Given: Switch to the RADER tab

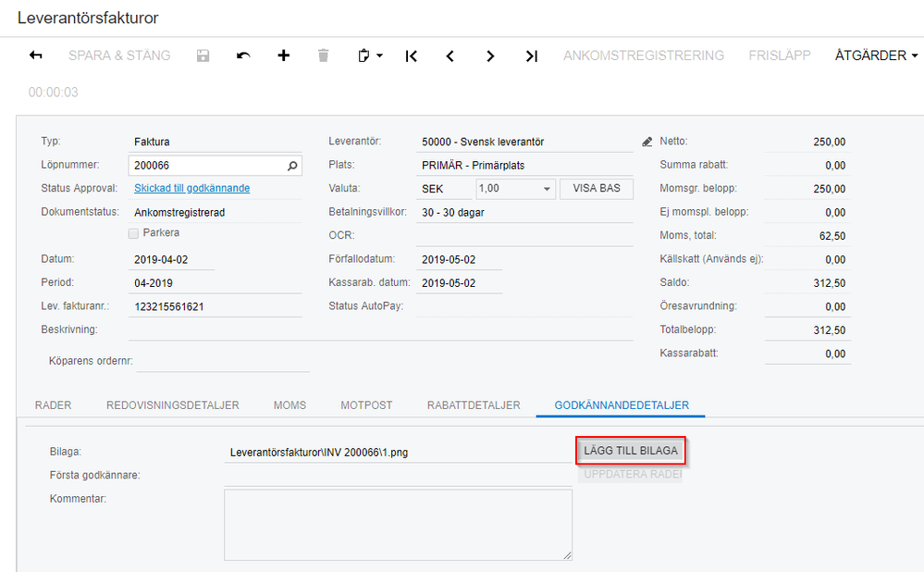Looking at the screenshot, I should pyautogui.click(x=53, y=405).
